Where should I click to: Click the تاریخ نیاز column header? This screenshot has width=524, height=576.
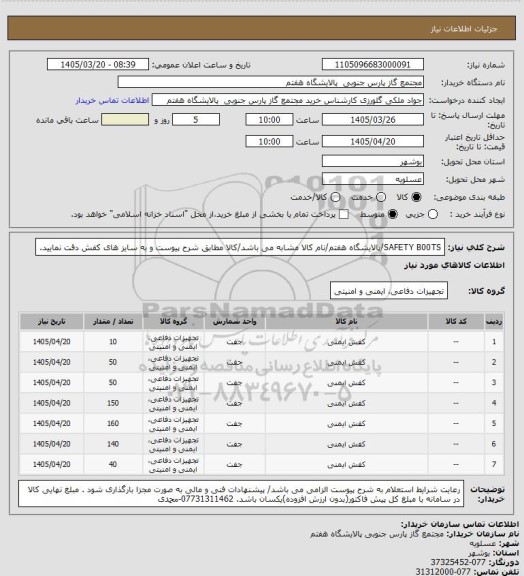point(51,322)
